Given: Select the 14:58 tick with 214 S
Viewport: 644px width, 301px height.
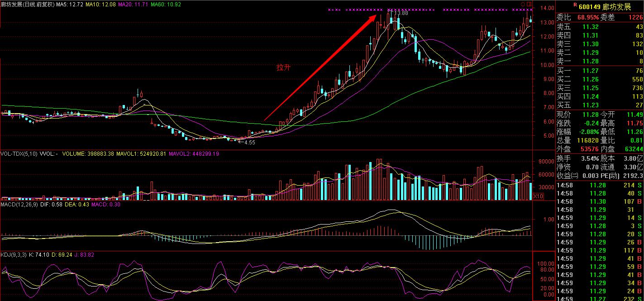Looking at the screenshot, I should pyautogui.click(x=600, y=185).
